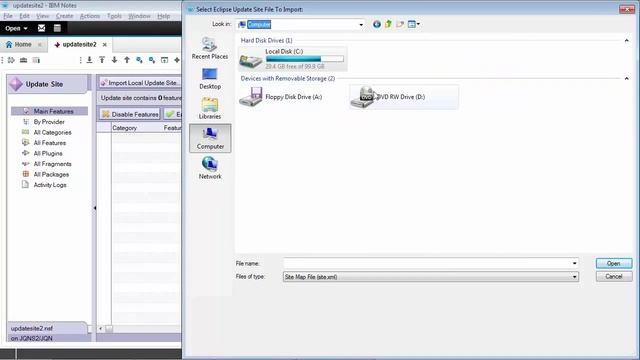The width and height of the screenshot is (640, 360).
Task: Click the horizontal scrollbar left arrow
Action: pyautogui.click(x=100, y=329)
